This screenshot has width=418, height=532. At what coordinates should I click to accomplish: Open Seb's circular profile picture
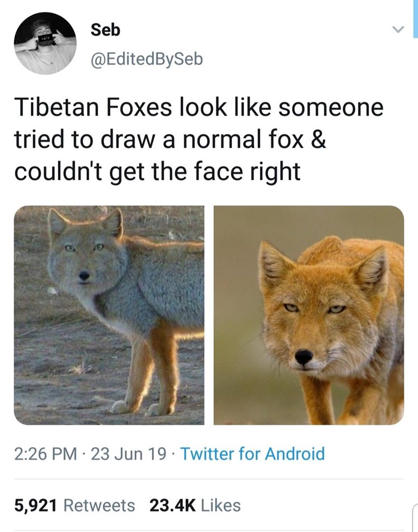point(45,43)
